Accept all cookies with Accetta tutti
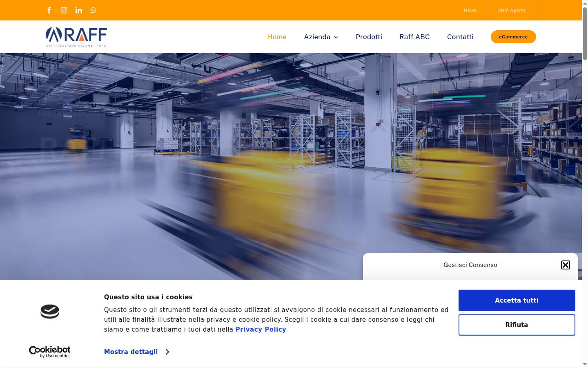This screenshot has height=368, width=588. coord(517,300)
